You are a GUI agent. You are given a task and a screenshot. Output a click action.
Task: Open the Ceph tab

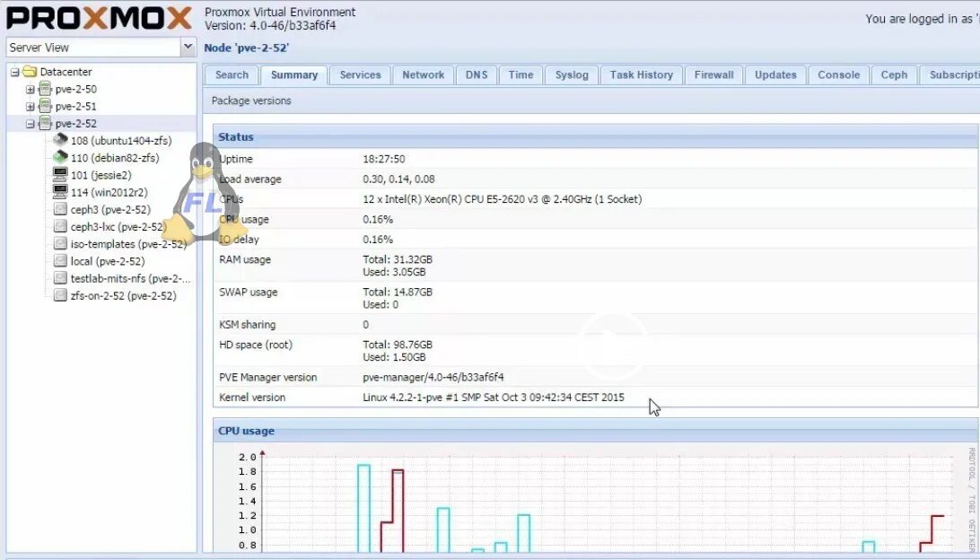tap(894, 75)
